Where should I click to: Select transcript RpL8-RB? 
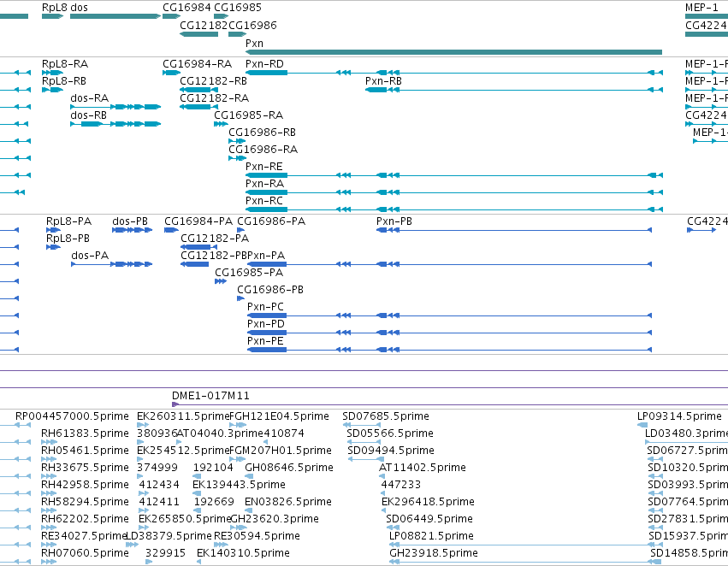52,90
